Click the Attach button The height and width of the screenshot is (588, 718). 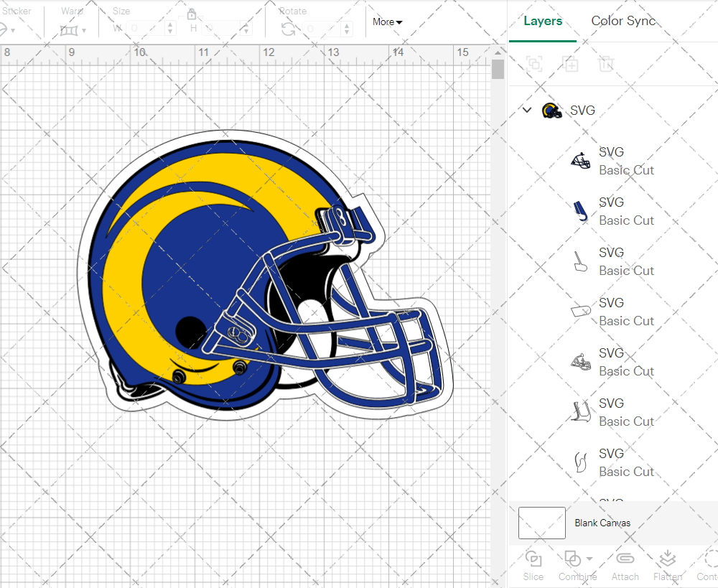click(x=625, y=566)
